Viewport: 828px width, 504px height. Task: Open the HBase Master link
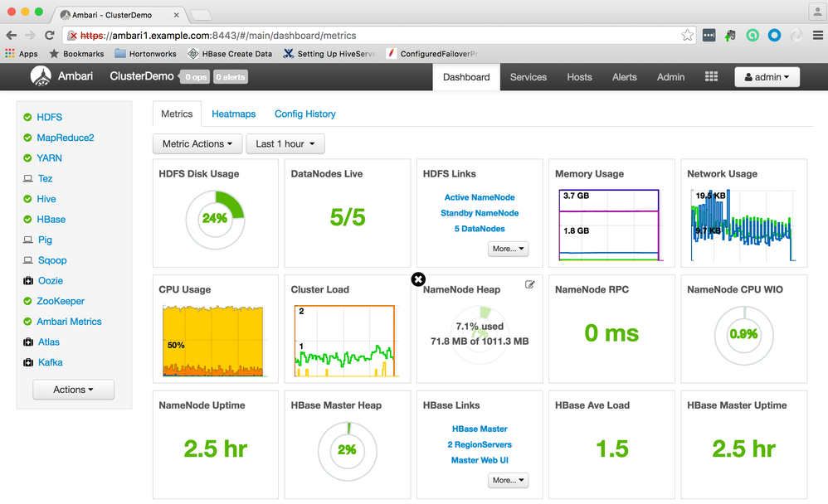click(x=480, y=429)
